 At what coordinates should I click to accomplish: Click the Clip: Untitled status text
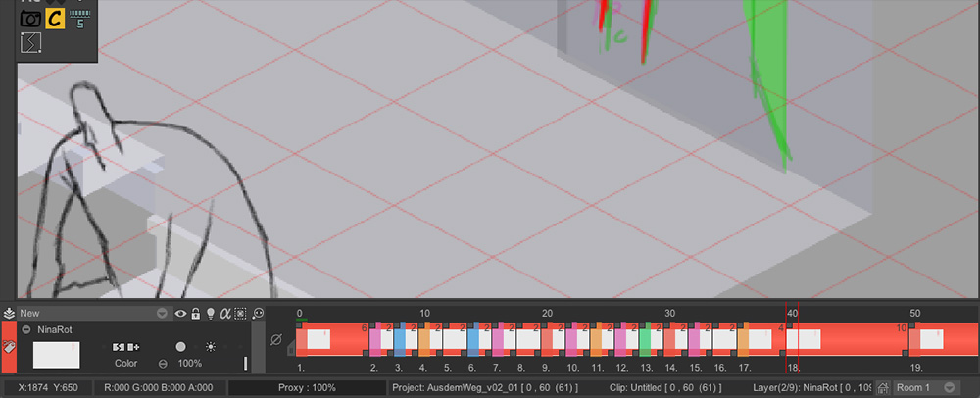pos(665,387)
